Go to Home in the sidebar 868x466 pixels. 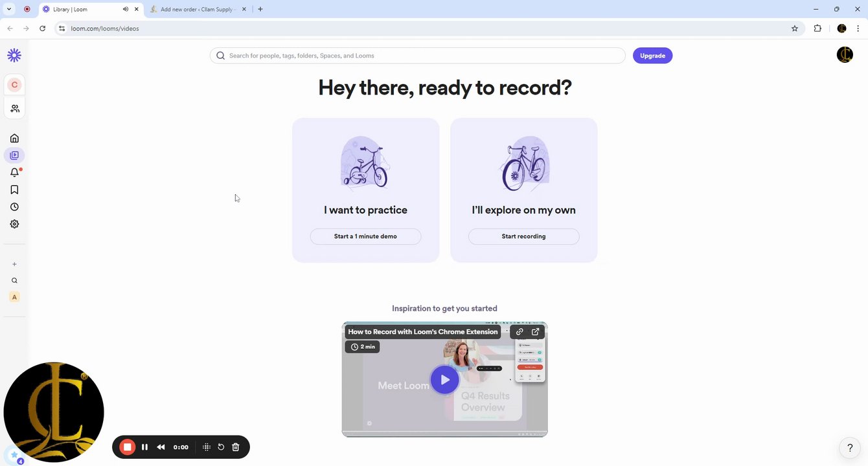pyautogui.click(x=14, y=138)
